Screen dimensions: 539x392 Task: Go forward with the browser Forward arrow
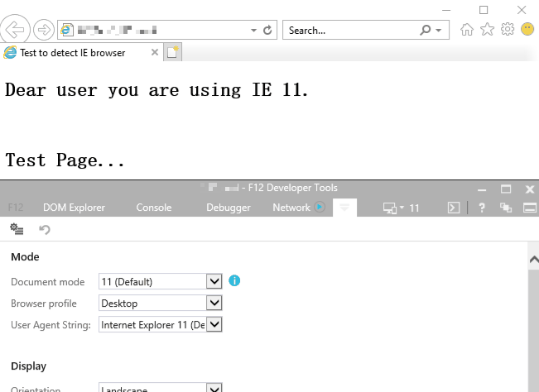pyautogui.click(x=44, y=30)
